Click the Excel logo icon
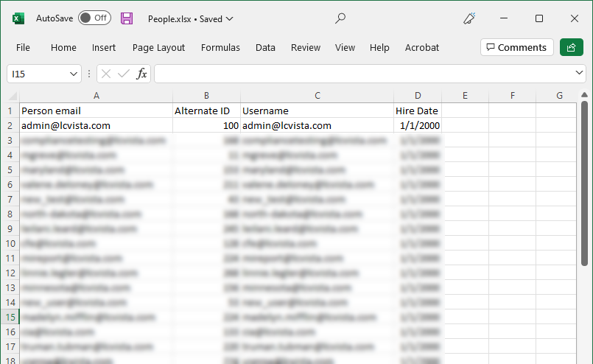 (18, 18)
